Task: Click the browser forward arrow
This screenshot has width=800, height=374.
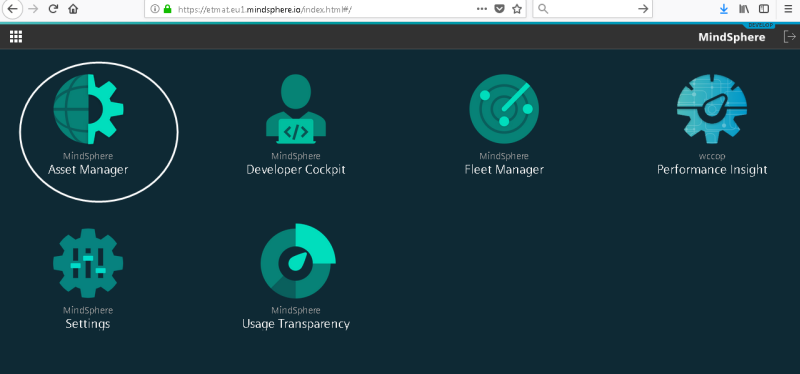Action: pyautogui.click(x=34, y=9)
